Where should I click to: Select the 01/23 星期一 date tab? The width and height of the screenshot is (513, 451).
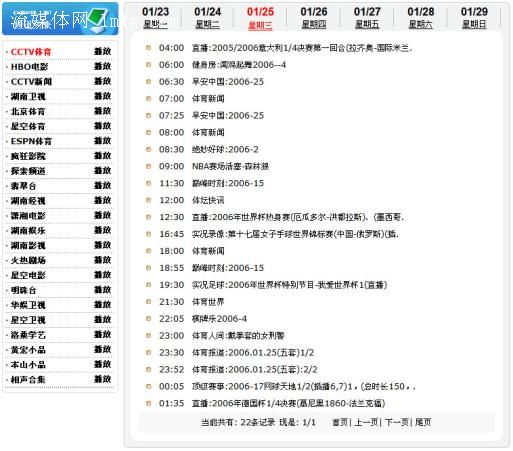(155, 17)
